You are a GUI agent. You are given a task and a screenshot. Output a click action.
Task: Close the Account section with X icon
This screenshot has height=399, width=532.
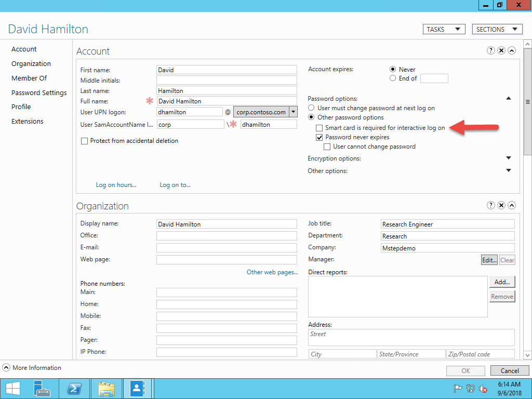[x=501, y=50]
